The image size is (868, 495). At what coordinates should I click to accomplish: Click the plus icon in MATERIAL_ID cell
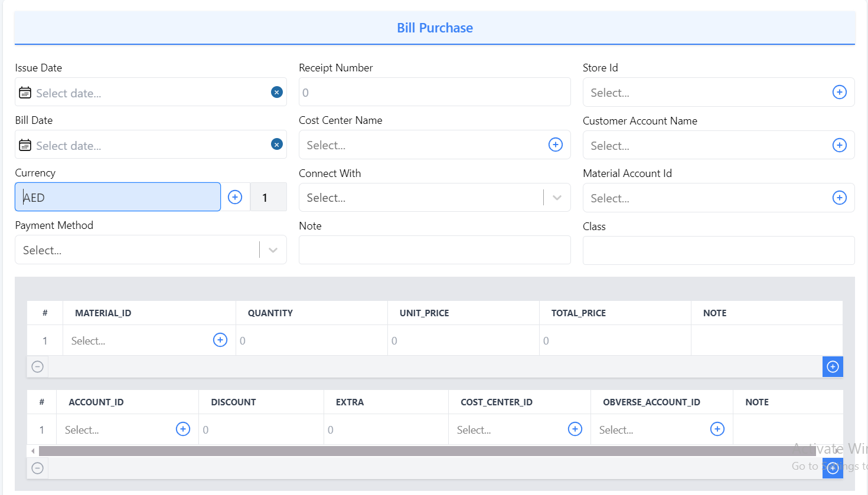(x=220, y=340)
